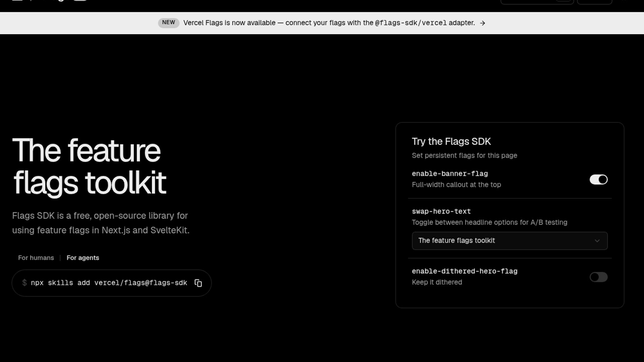Click the arrow in the announcement banner
644x362 pixels.
tap(482, 23)
